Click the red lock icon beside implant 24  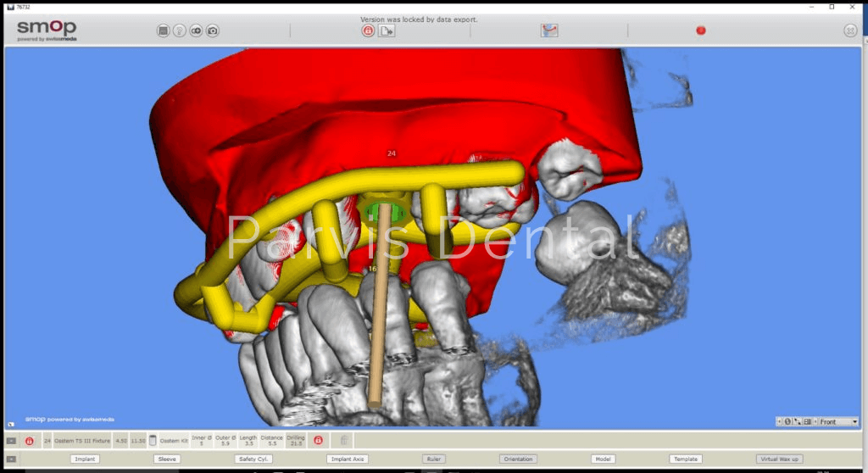(30, 441)
